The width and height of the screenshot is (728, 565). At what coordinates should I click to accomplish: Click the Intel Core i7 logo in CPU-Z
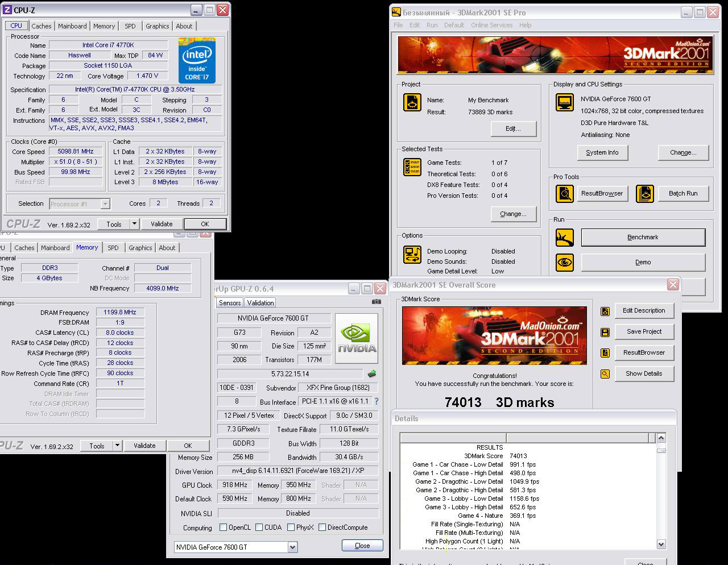pyautogui.click(x=197, y=61)
